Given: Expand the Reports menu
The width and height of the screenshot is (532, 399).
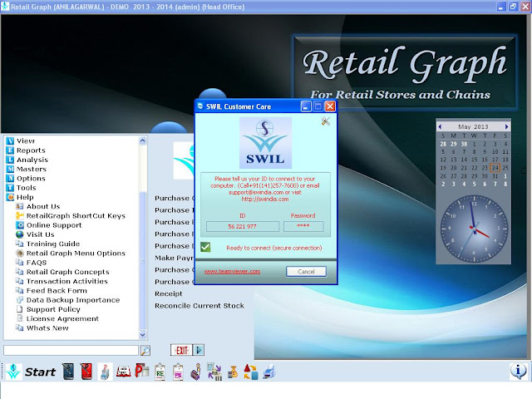Looking at the screenshot, I should (31, 150).
